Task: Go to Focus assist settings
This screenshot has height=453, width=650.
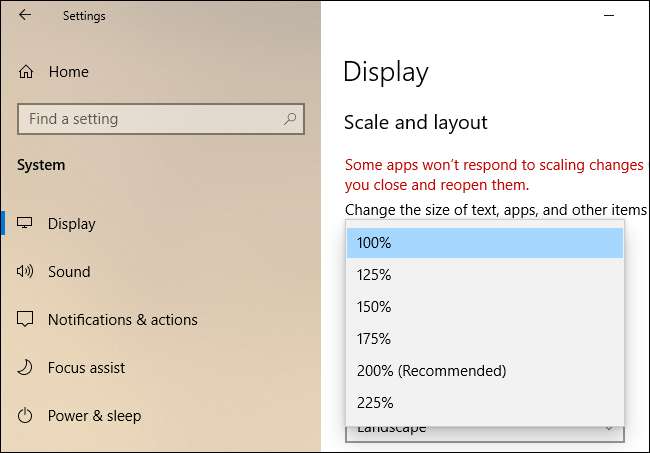Action: 86,368
